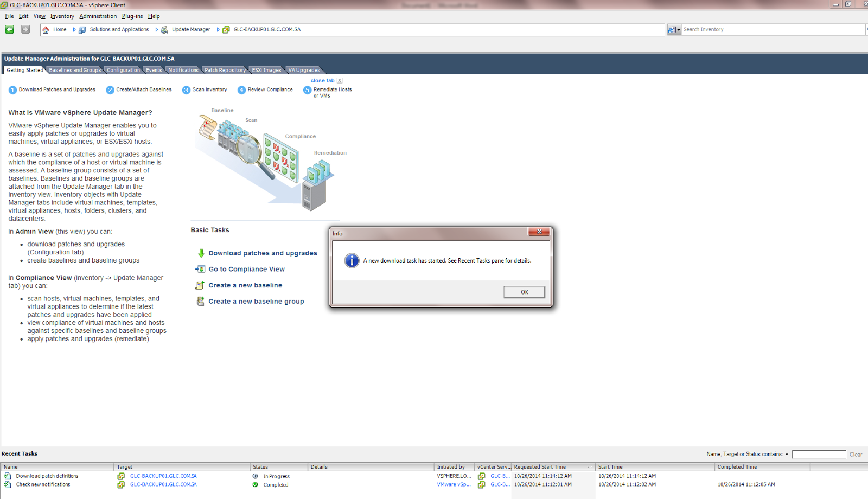
Task: Click the Create a new baseline scroll icon
Action: pyautogui.click(x=200, y=285)
